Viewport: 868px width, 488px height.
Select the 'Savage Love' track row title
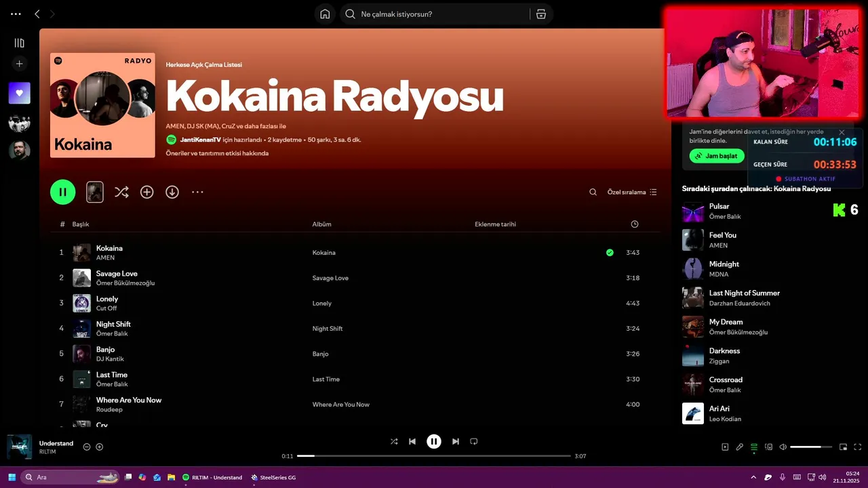(x=117, y=273)
